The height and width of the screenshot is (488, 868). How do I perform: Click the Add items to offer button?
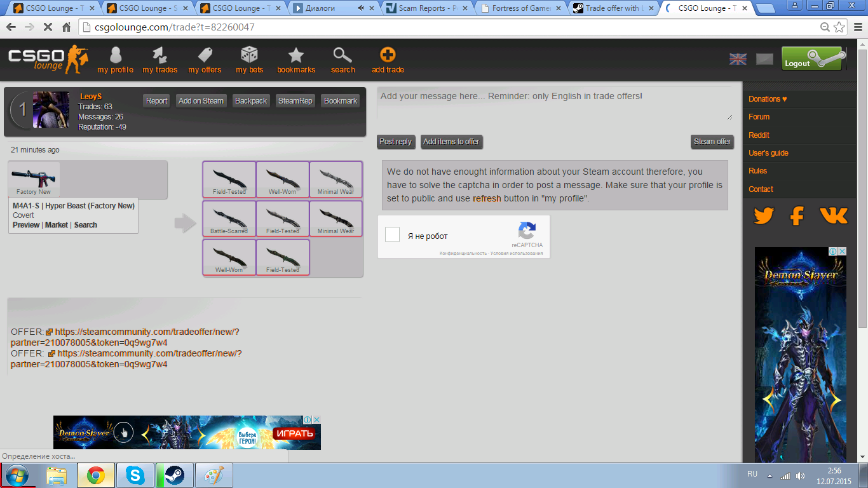(451, 142)
